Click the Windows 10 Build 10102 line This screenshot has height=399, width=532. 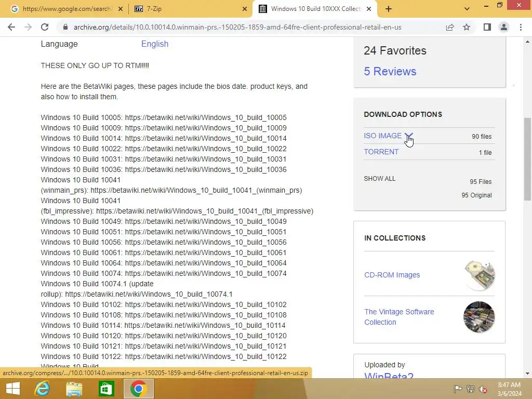[164, 304]
